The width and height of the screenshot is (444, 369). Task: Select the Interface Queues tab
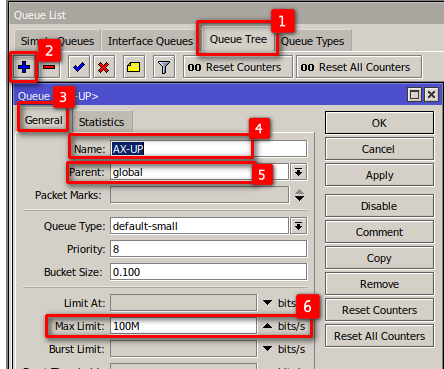150,41
